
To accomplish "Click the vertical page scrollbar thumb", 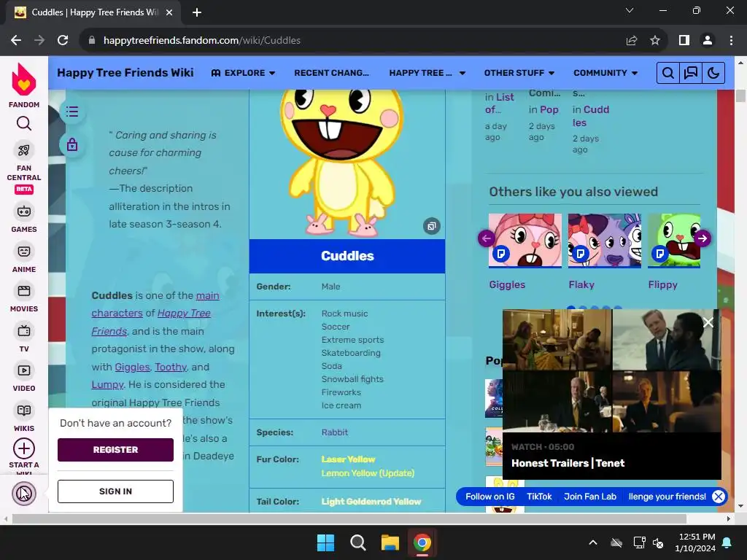I will click(741, 96).
